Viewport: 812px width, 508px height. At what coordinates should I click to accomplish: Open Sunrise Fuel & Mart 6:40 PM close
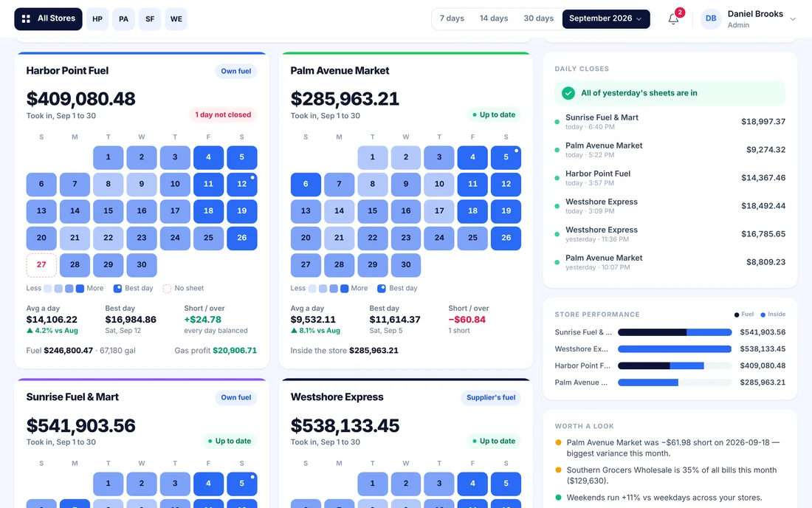670,122
